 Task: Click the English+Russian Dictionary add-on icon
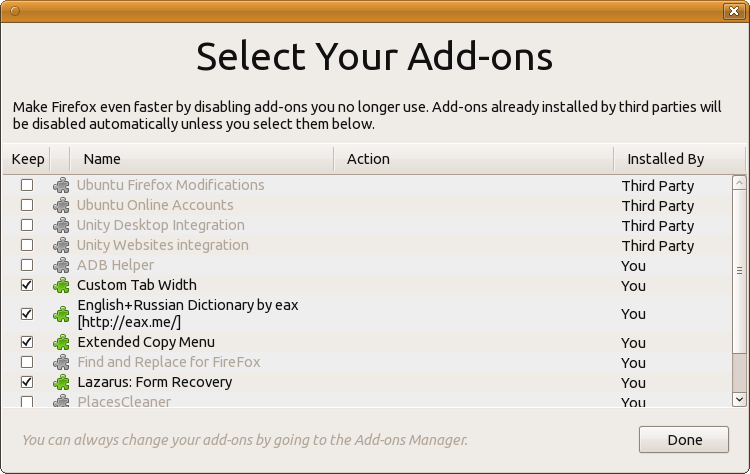[x=61, y=313]
